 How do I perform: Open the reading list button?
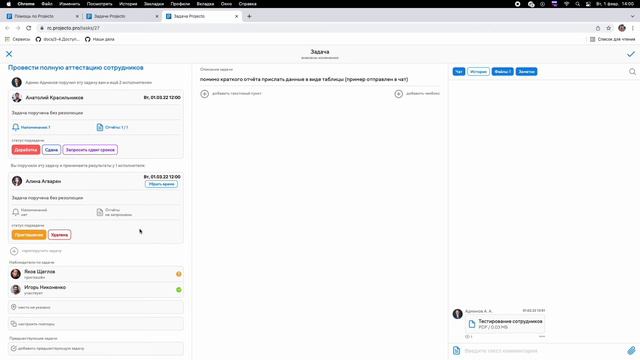tap(612, 39)
